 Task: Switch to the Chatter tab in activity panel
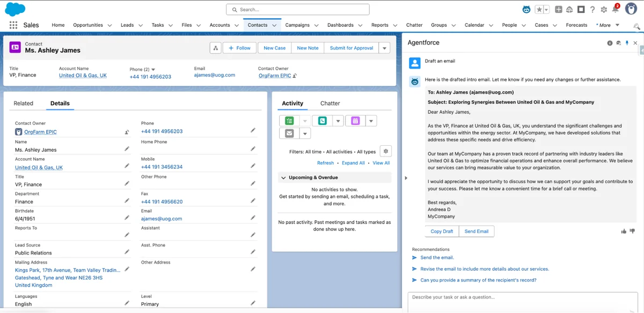coord(330,103)
